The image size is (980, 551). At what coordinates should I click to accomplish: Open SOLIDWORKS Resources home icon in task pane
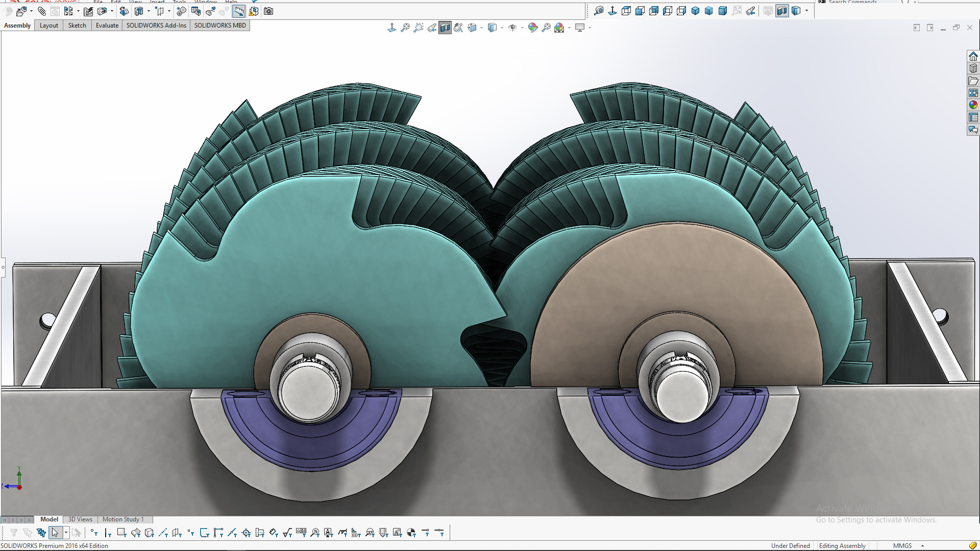973,56
